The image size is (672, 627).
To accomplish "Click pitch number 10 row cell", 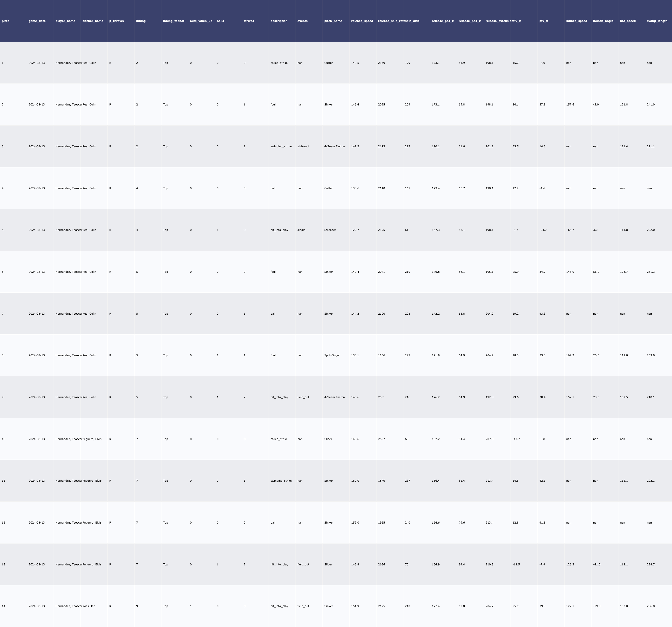I will (x=3, y=439).
